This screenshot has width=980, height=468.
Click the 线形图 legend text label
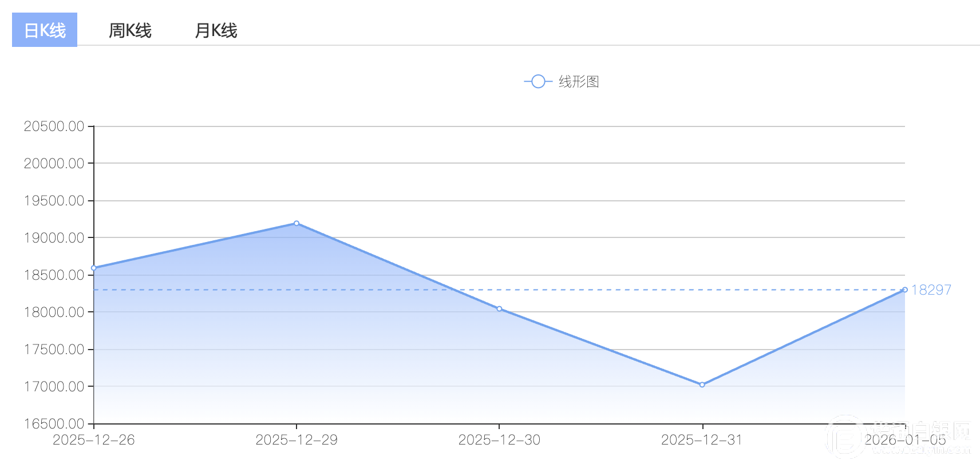click(579, 82)
